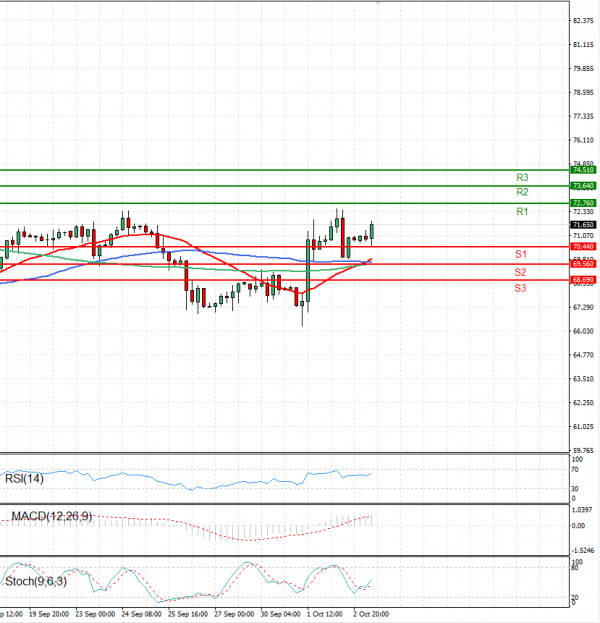Click the RSI(14) indicator label
The width and height of the screenshot is (600, 623).
(x=24, y=479)
